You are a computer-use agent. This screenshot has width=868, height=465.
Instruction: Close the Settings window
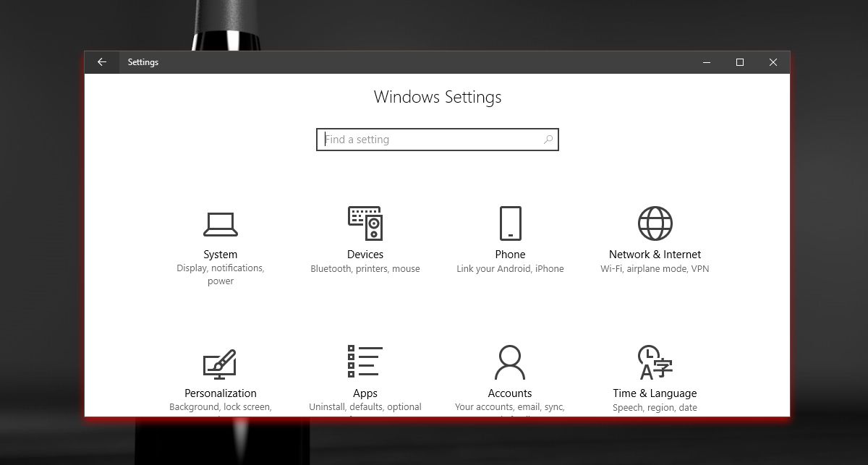click(773, 62)
